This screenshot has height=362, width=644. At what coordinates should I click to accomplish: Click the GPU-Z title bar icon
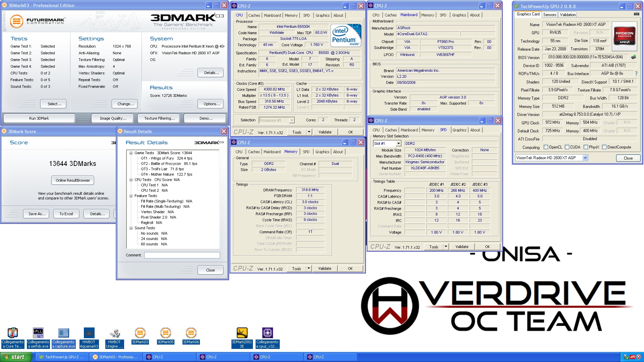tap(517, 6)
